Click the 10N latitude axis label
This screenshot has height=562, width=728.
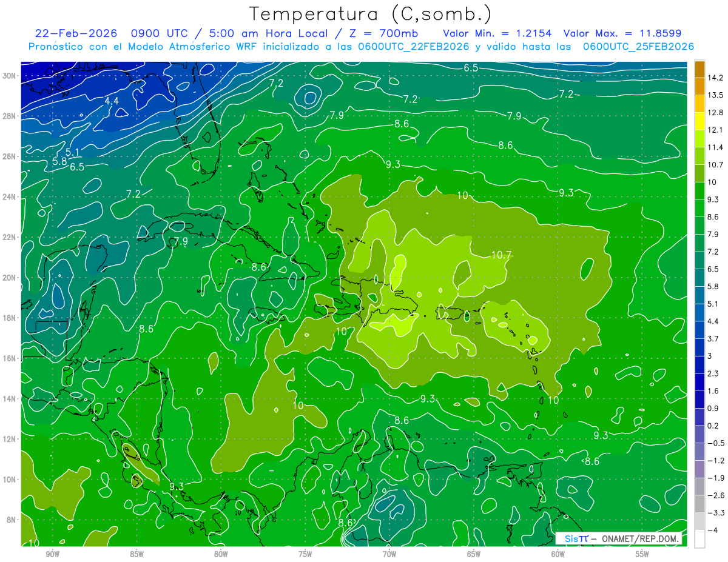(x=10, y=480)
